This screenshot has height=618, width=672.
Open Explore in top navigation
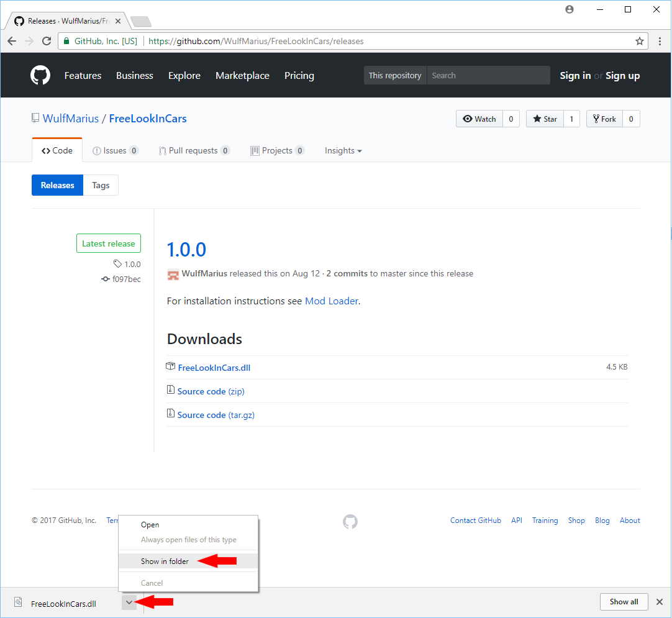point(184,75)
